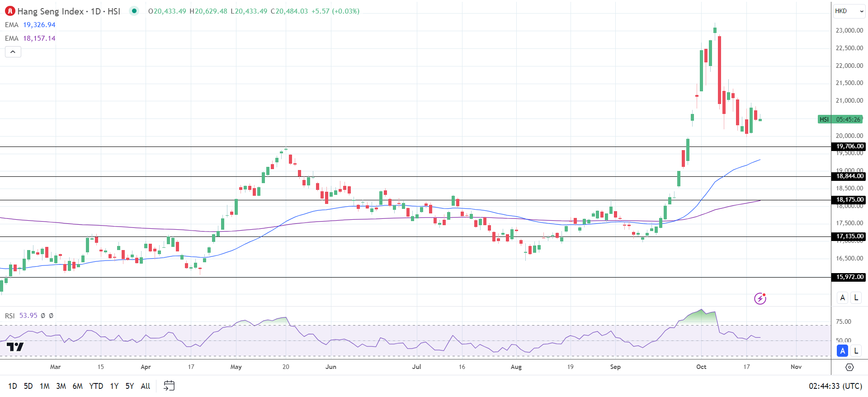This screenshot has height=397, width=868.
Task: Select the 1D time range
Action: pyautogui.click(x=13, y=386)
